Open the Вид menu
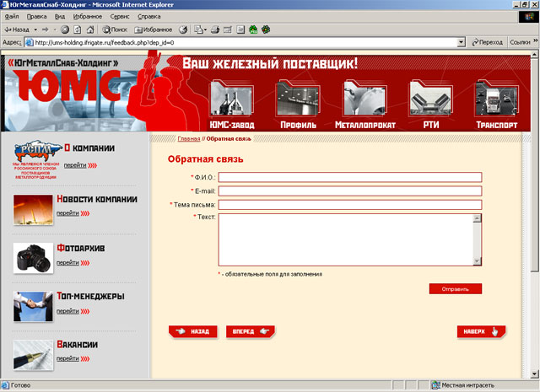The image size is (540, 392). point(60,16)
